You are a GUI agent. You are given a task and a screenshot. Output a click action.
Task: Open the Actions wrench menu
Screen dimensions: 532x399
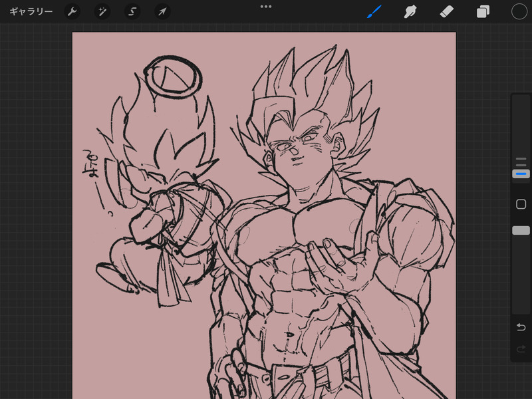(72, 11)
